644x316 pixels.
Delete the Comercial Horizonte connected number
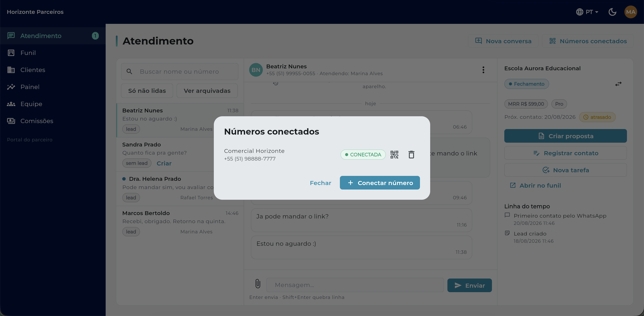pos(411,155)
